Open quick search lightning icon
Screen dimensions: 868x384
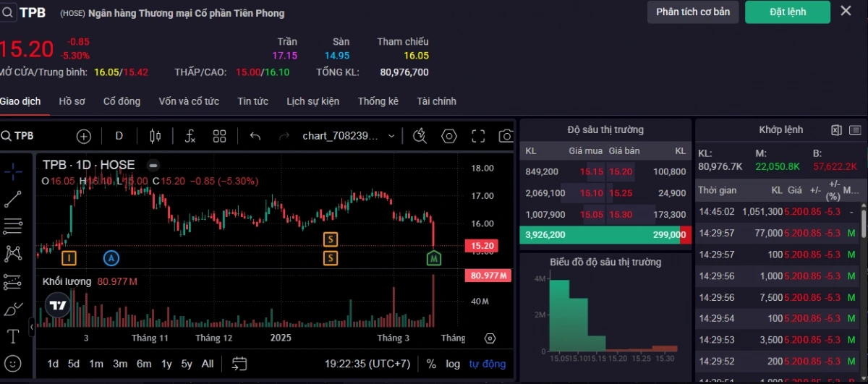(420, 136)
